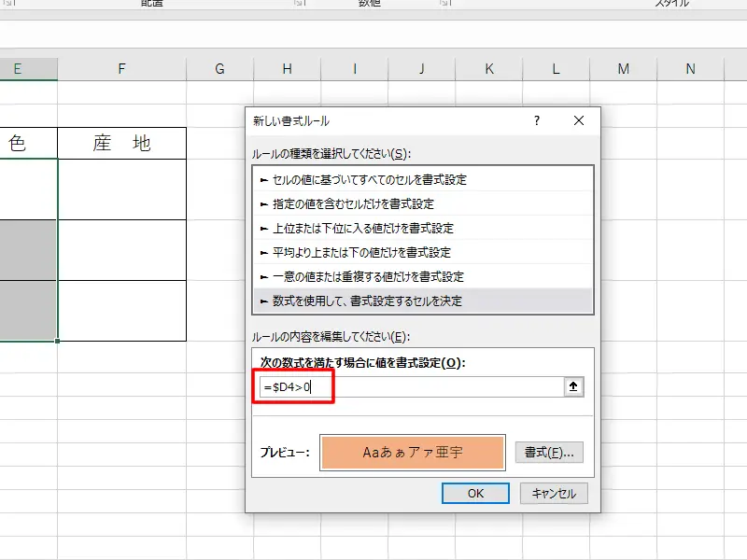The width and height of the screenshot is (747, 560).
Task: Select column G header
Action: click(x=219, y=69)
